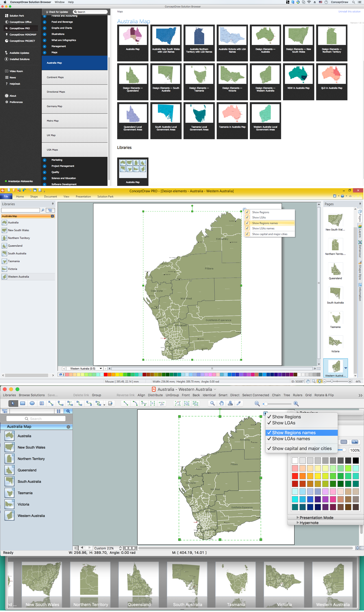Select the eyedropper tool
The image size is (364, 612).
click(x=239, y=403)
